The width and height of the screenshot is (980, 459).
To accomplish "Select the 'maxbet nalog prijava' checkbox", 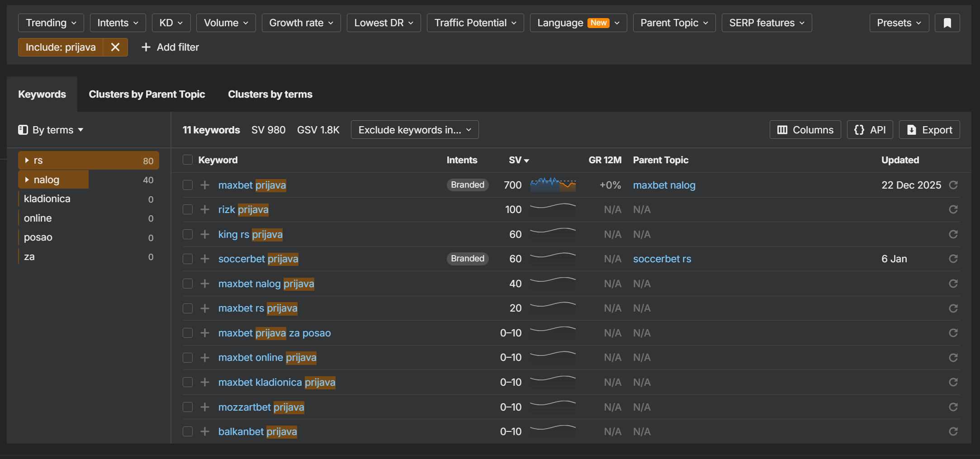I will [x=188, y=284].
